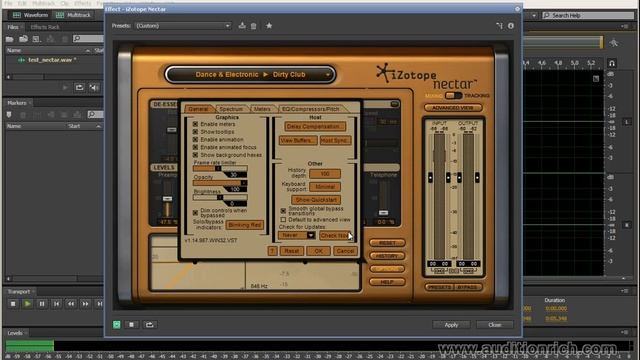Click the History depth value field

point(325,174)
